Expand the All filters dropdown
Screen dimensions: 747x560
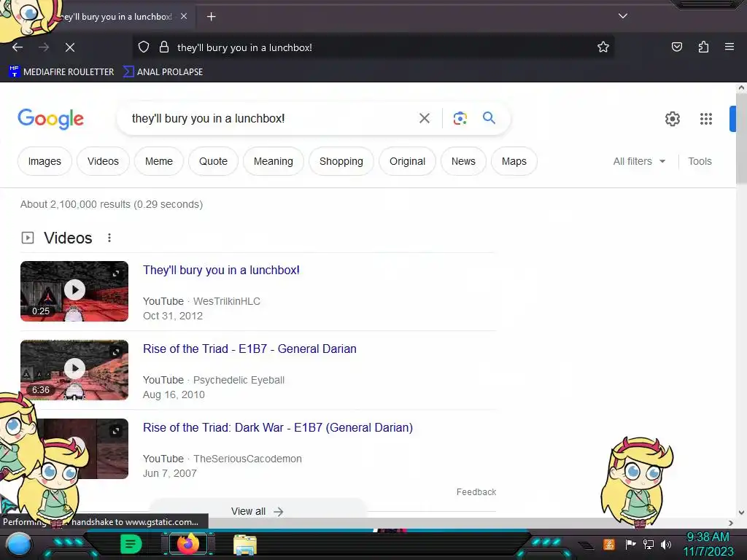(x=639, y=161)
